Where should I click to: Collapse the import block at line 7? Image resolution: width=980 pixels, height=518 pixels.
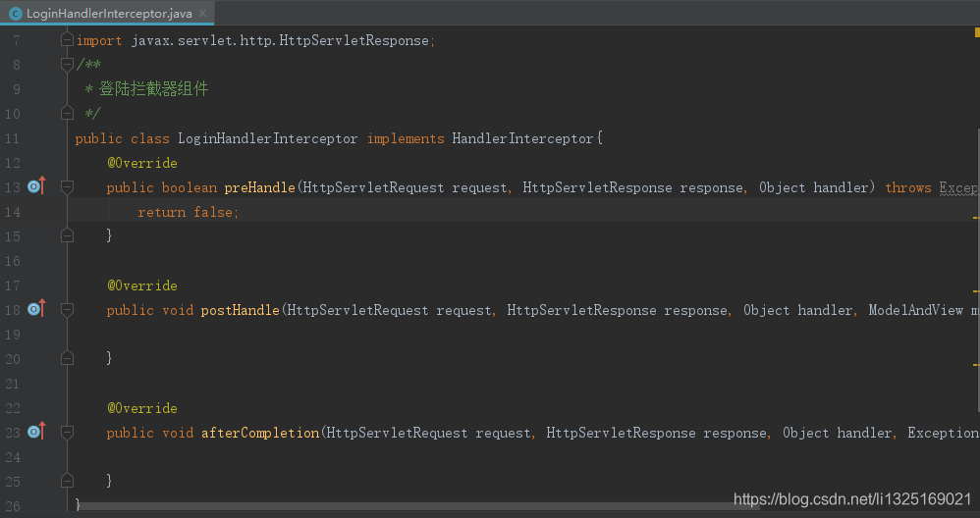click(x=67, y=40)
